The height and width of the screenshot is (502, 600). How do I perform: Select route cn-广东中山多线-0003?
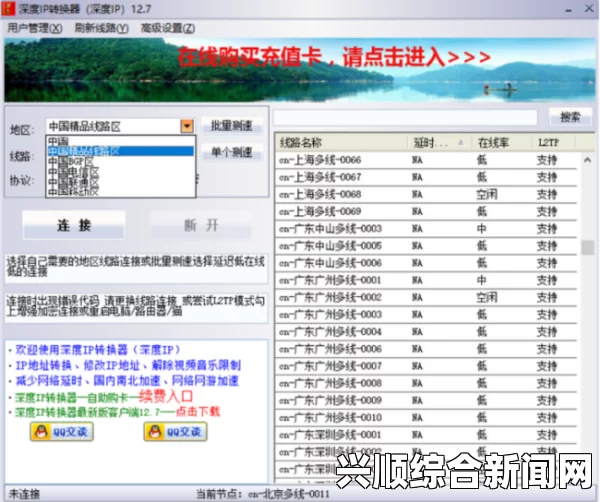[426, 229]
